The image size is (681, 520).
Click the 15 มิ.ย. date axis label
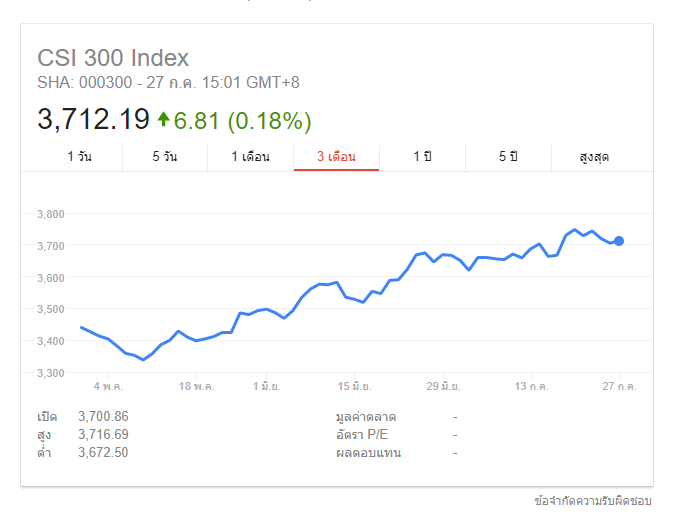pyautogui.click(x=354, y=386)
